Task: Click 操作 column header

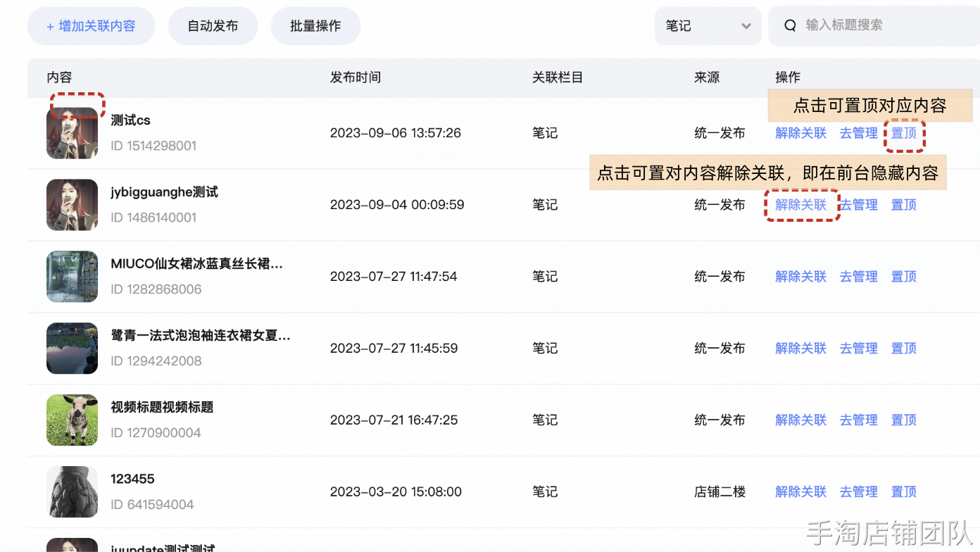Action: point(788,77)
